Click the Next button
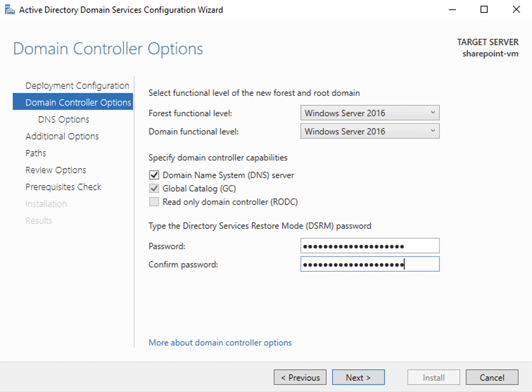This screenshot has width=532, height=392. pyautogui.click(x=358, y=378)
